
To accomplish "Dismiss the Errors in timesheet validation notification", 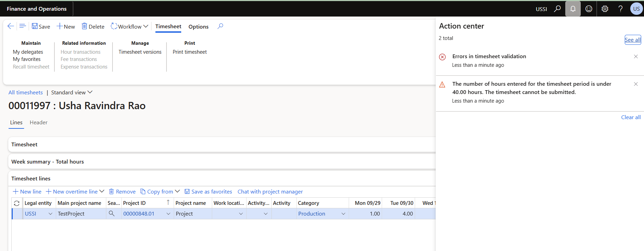I will click(x=636, y=56).
